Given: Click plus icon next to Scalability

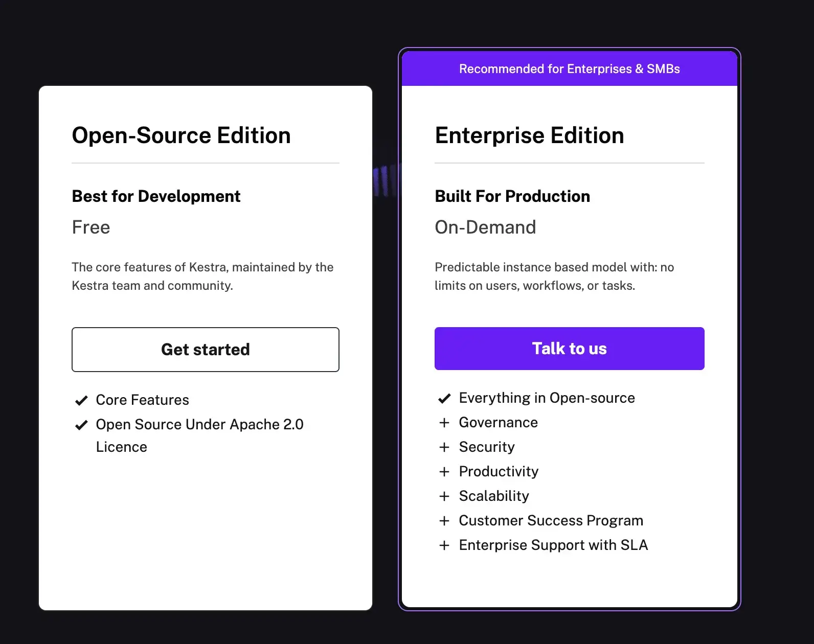Looking at the screenshot, I should point(444,496).
